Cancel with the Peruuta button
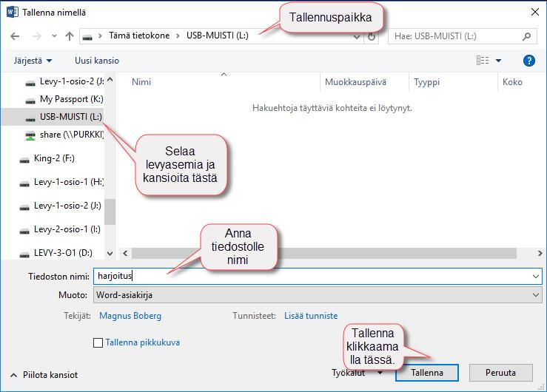547x392 pixels. point(500,373)
